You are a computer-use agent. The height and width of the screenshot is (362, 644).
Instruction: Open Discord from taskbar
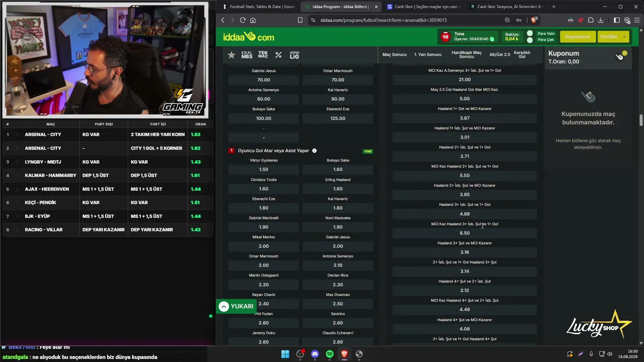click(x=315, y=354)
